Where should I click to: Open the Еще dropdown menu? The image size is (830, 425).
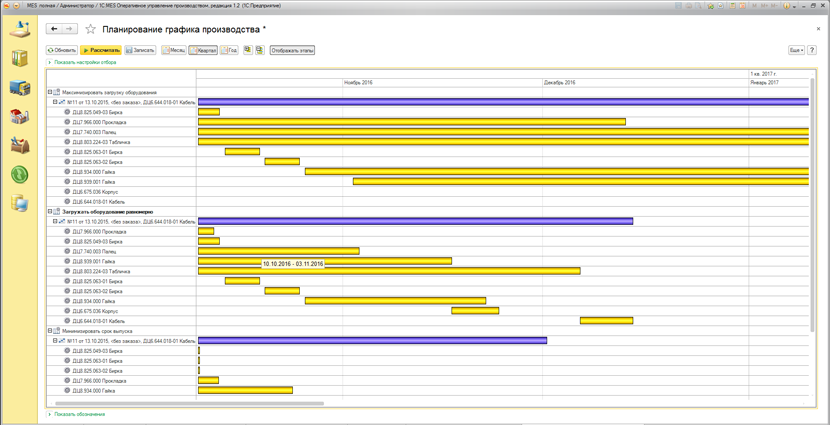coord(796,50)
